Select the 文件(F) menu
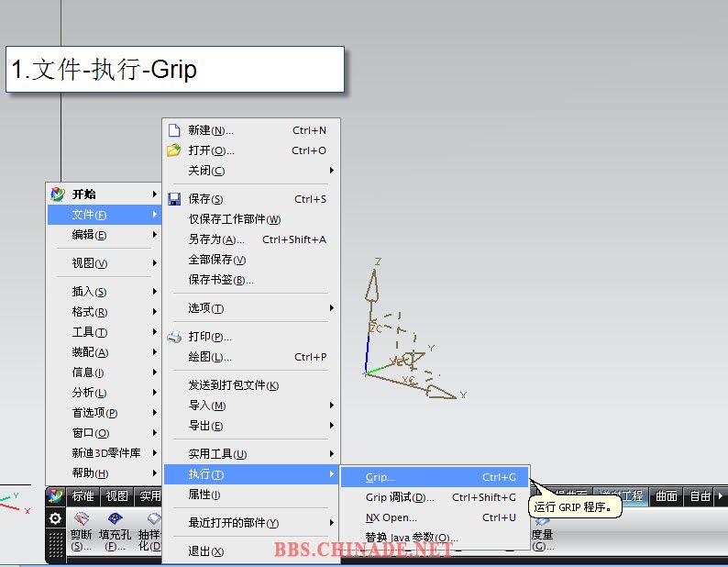This screenshot has width=728, height=567. click(104, 215)
